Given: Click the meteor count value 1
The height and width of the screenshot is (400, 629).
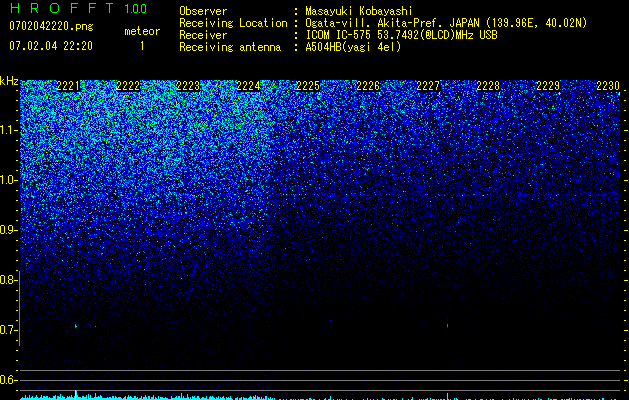Looking at the screenshot, I should click(142, 46).
